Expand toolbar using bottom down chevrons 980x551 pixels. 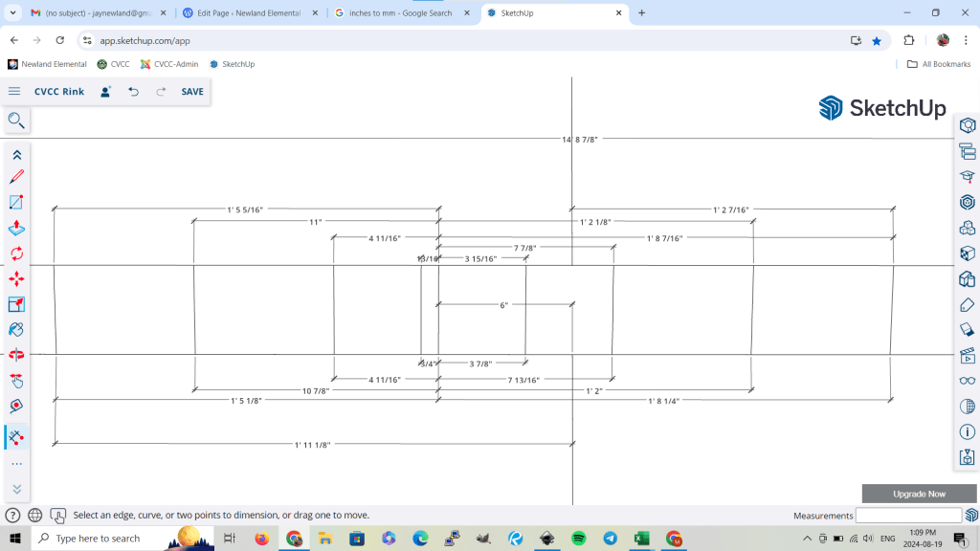(16, 489)
